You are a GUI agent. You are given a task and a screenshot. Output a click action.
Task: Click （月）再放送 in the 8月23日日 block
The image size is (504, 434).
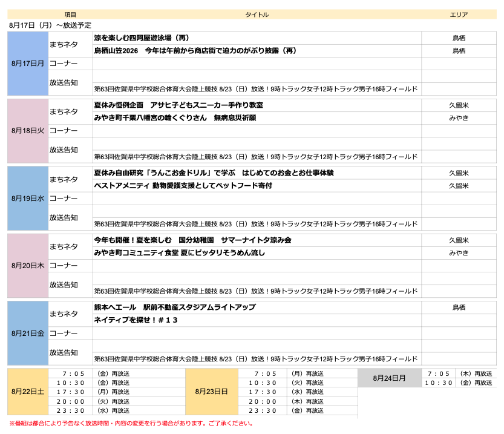pos(307,373)
